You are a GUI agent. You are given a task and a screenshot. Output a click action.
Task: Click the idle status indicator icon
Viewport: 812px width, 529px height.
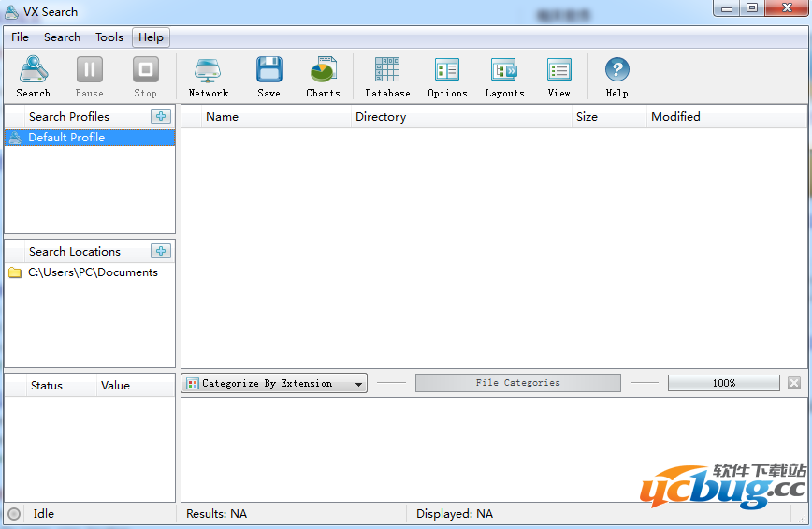click(15, 513)
